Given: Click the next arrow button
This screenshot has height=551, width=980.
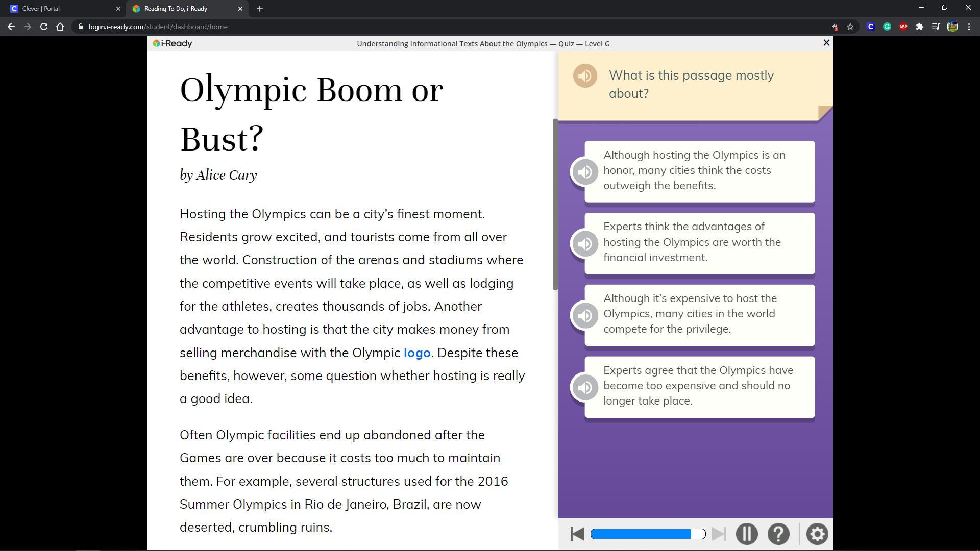Looking at the screenshot, I should coord(719,534).
